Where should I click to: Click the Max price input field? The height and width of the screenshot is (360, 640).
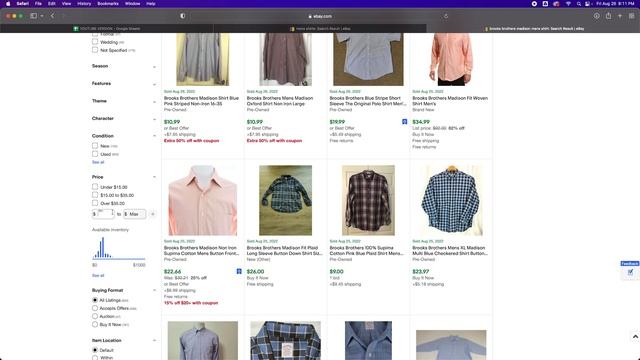135,214
